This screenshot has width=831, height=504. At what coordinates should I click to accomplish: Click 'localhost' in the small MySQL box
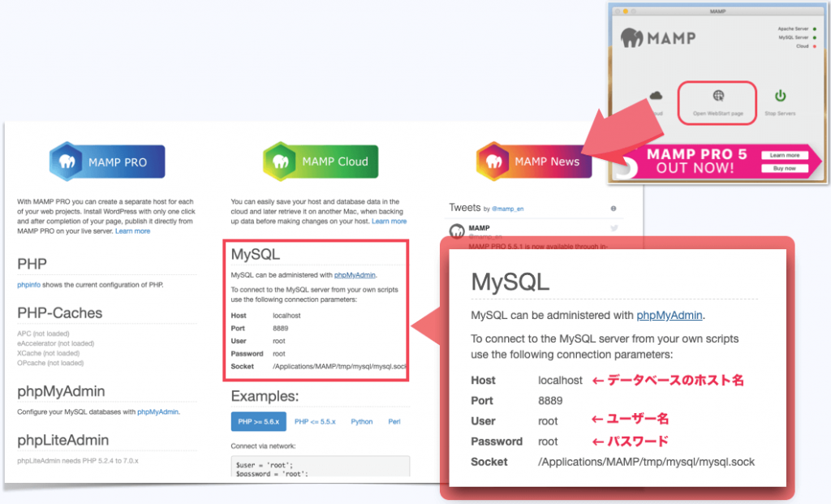286,316
